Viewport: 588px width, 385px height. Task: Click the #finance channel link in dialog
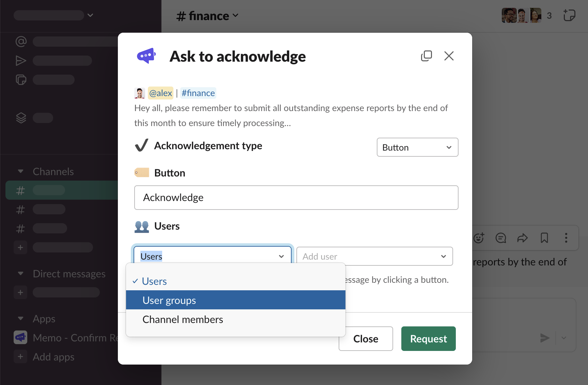click(198, 93)
